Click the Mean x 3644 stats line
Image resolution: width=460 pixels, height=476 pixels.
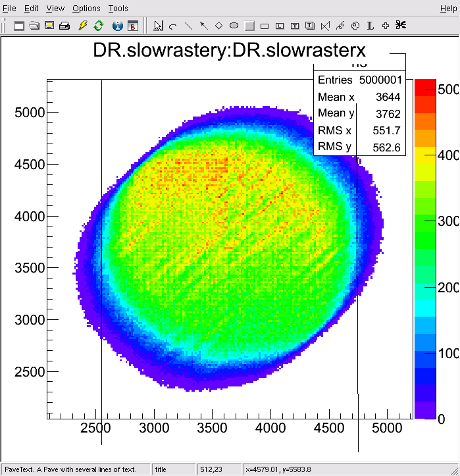359,97
